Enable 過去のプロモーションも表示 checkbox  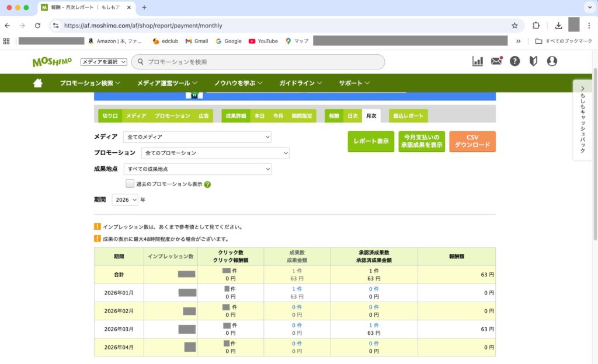(130, 184)
